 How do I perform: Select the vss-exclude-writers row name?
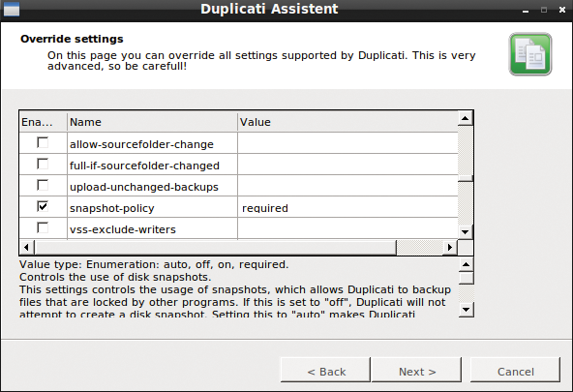click(123, 229)
